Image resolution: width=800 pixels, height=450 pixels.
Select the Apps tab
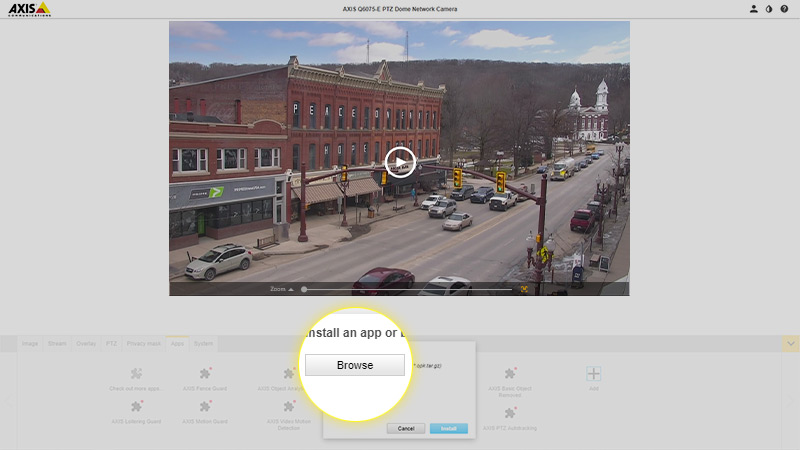[x=177, y=344]
